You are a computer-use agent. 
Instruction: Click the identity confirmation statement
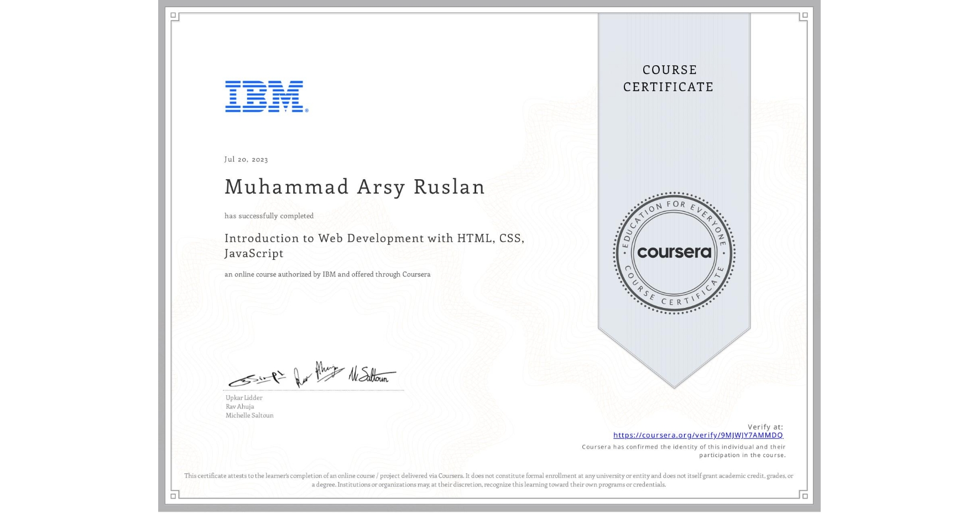pos(684,451)
